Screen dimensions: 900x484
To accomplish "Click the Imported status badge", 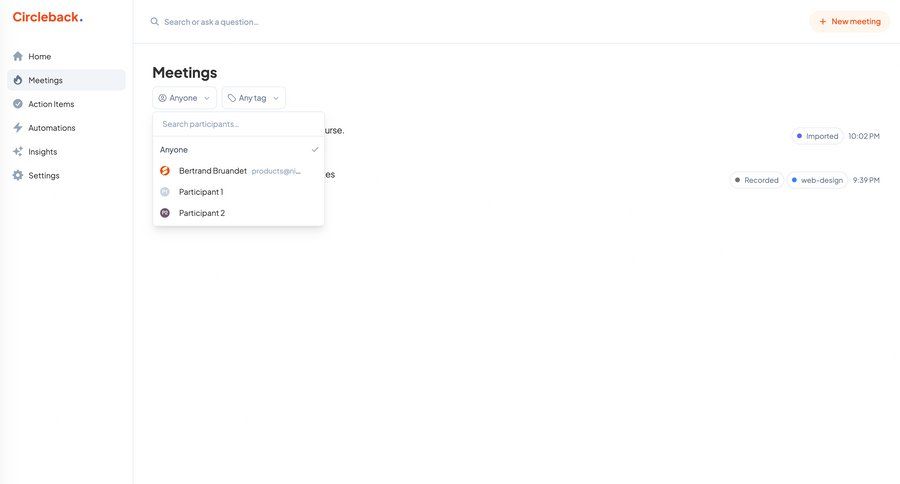I will click(x=817, y=136).
